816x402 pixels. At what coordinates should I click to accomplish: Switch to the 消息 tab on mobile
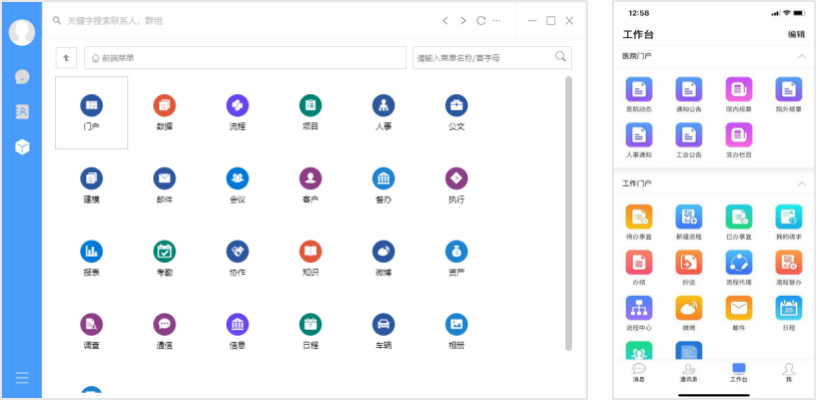(x=639, y=372)
